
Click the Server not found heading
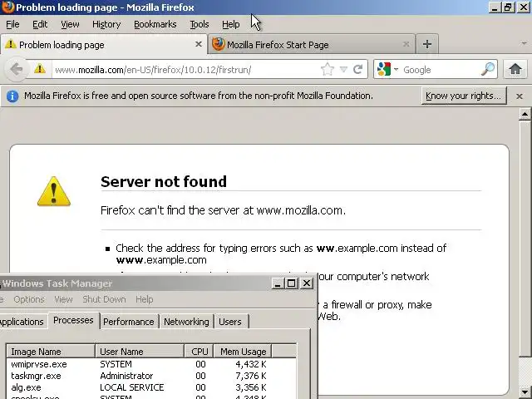tap(164, 182)
